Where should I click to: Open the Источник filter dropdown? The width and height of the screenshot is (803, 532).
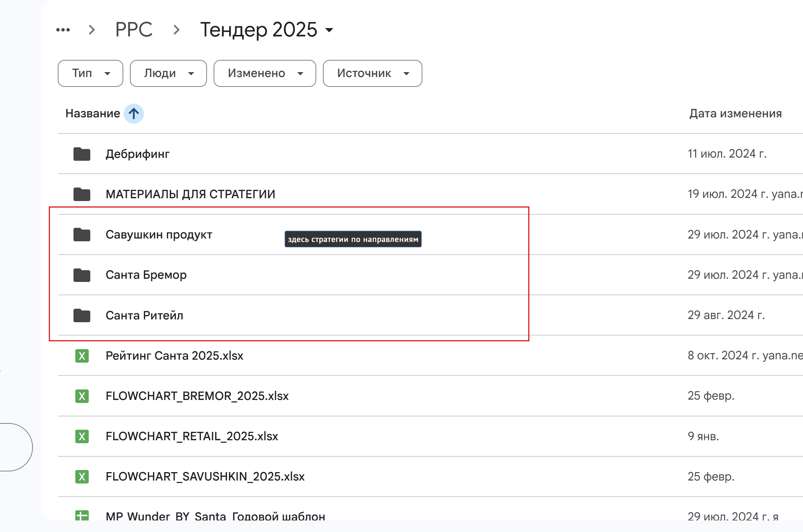372,73
